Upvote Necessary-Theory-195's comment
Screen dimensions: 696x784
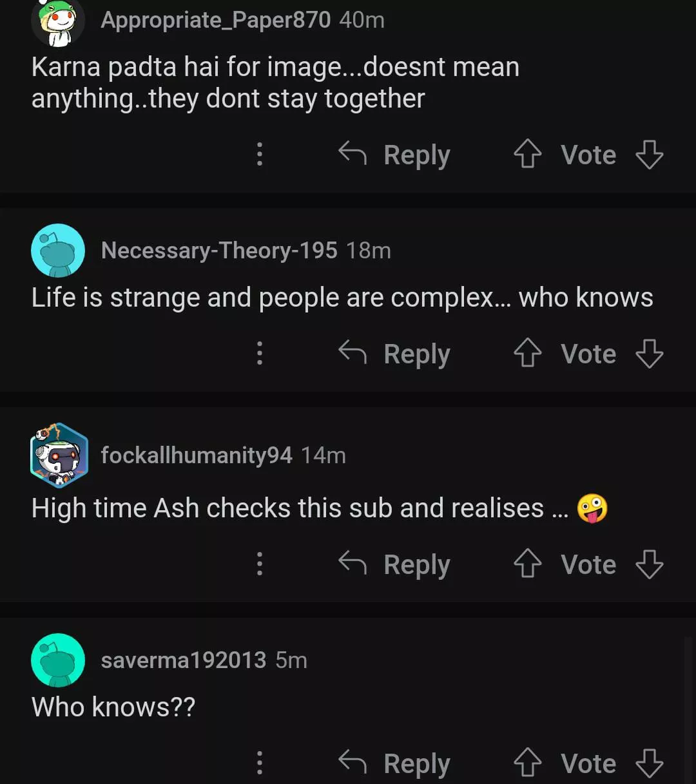click(527, 354)
